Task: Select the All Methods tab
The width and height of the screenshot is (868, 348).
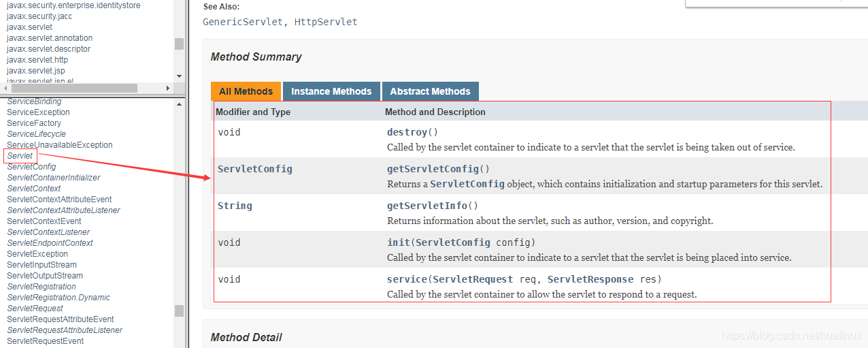Action: click(246, 91)
